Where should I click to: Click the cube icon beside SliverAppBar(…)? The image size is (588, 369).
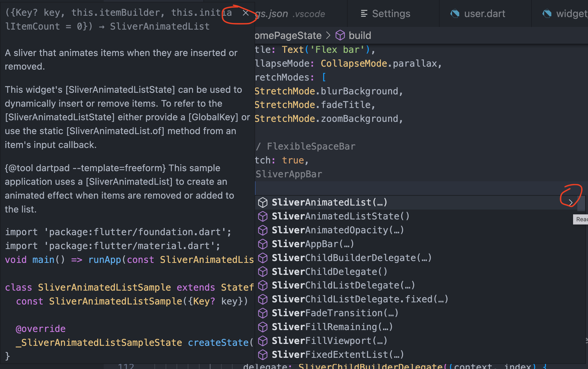(263, 244)
